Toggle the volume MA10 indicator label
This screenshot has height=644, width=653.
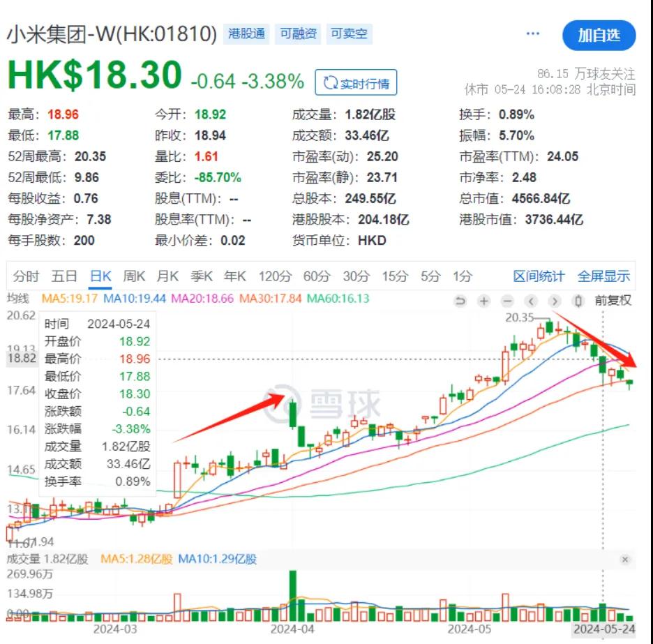click(218, 560)
